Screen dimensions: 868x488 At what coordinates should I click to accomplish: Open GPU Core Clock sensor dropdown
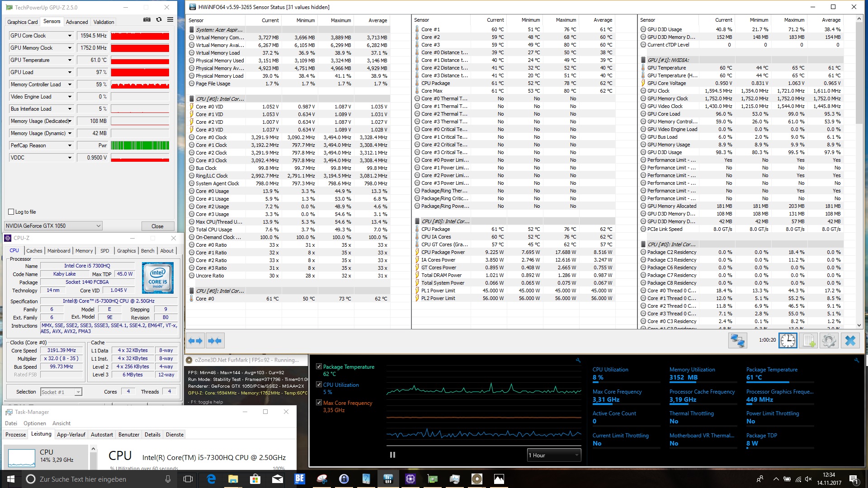70,36
